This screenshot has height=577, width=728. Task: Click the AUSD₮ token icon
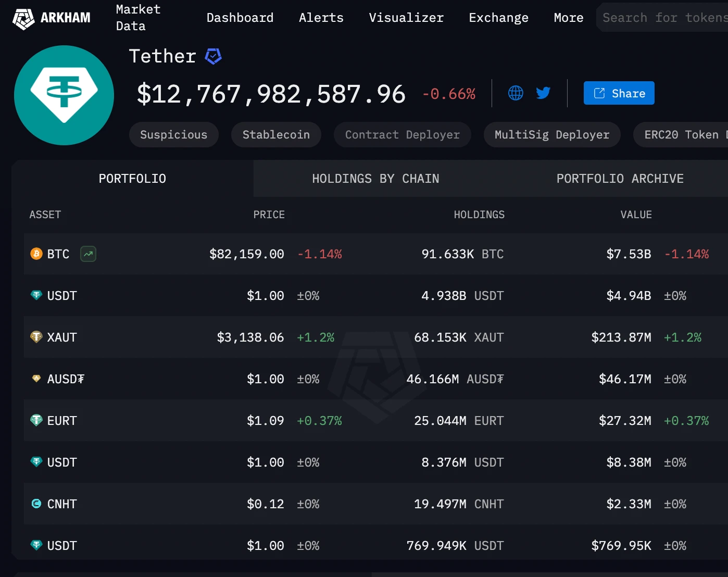36,379
